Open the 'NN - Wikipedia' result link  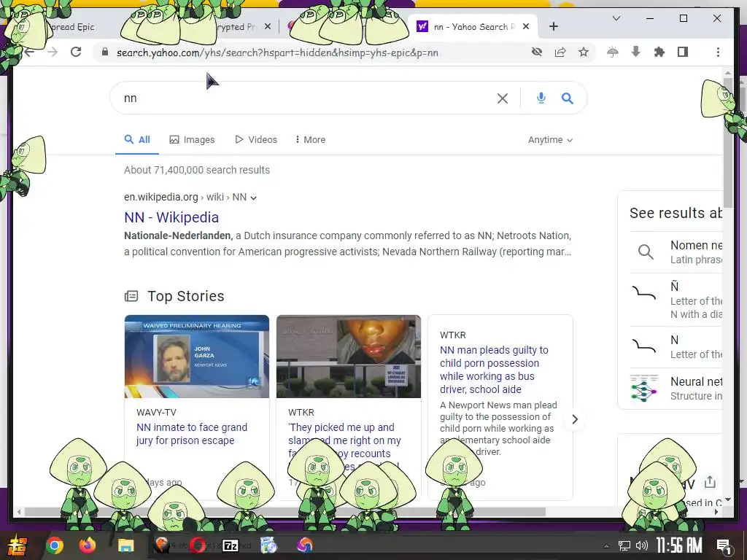[x=171, y=217]
